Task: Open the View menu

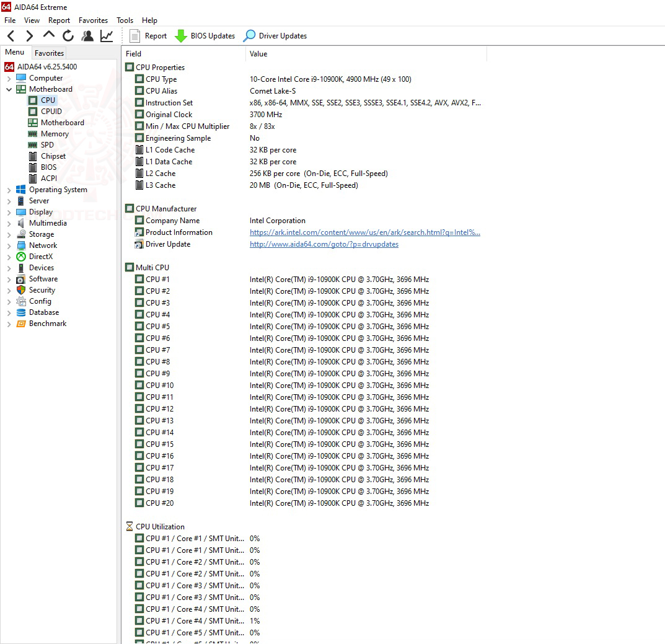Action: point(32,20)
